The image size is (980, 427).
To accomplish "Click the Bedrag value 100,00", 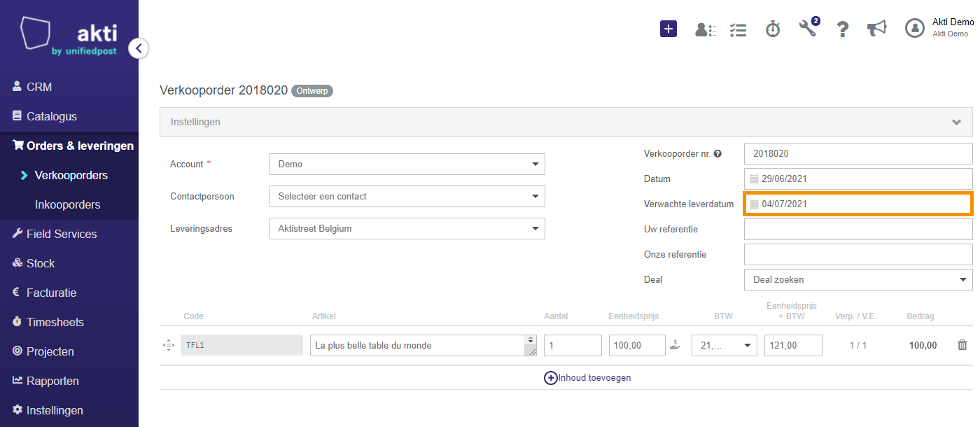I will pos(923,345).
